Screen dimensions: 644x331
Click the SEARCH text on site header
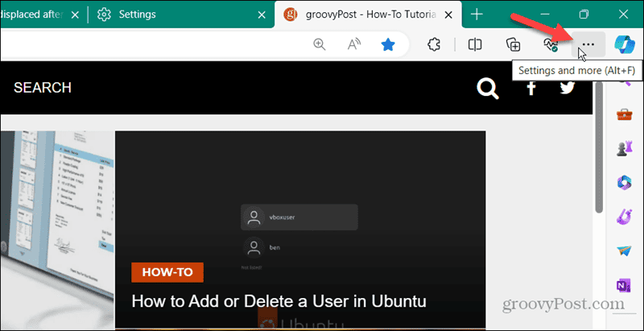click(43, 88)
